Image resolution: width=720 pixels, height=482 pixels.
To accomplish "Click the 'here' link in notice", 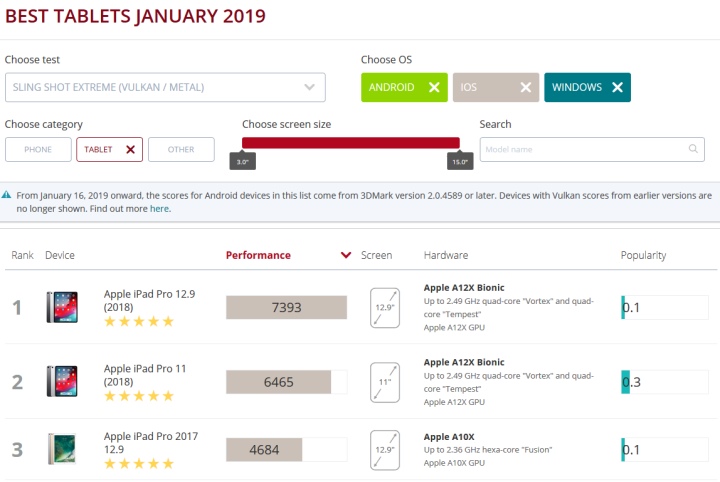I will (x=160, y=209).
